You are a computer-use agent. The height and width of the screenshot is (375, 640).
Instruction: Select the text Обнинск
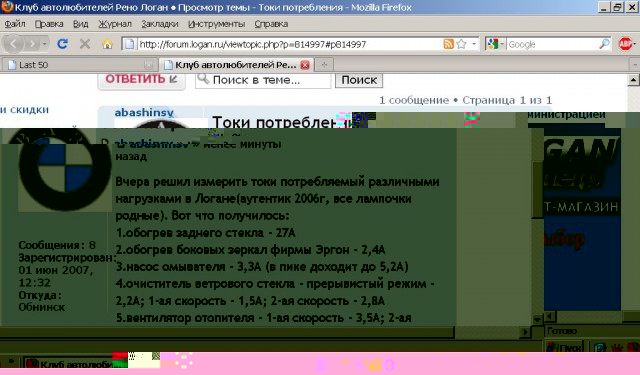click(42, 307)
